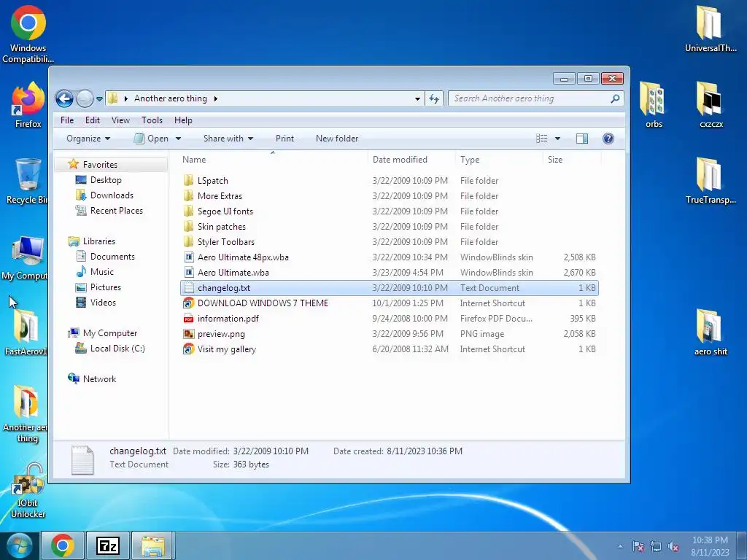Select the Styler Toolbars folder
Image resolution: width=747 pixels, height=560 pixels.
click(x=226, y=242)
